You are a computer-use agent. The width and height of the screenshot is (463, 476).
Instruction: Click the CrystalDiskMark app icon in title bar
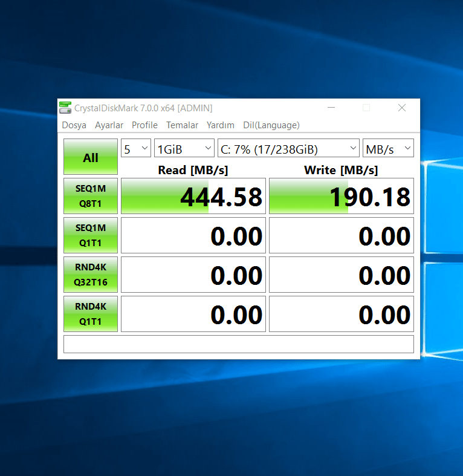(65, 108)
